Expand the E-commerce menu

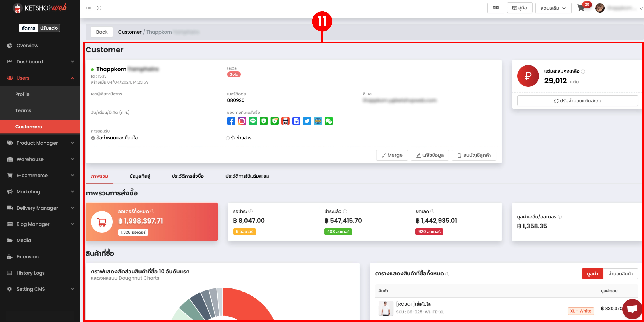tap(40, 175)
